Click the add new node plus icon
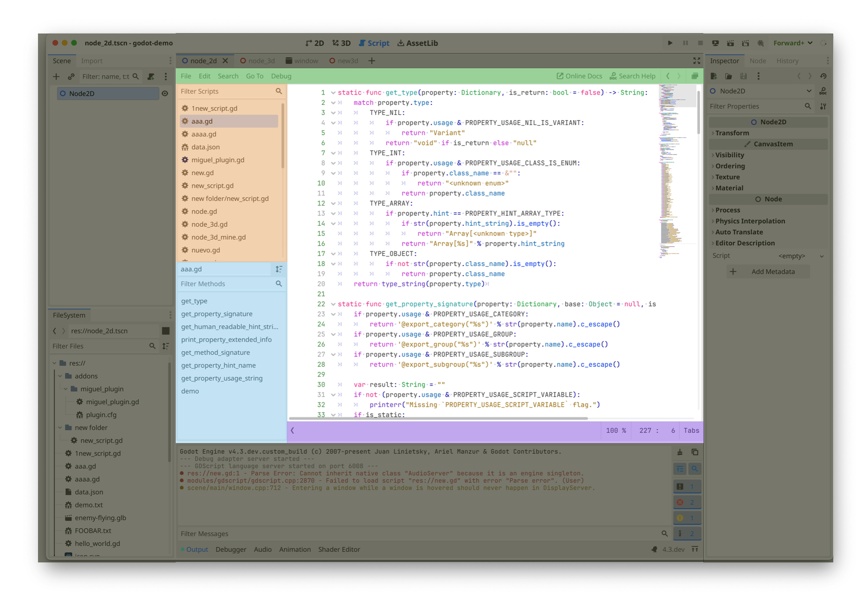This screenshot has height=609, width=868. point(56,76)
